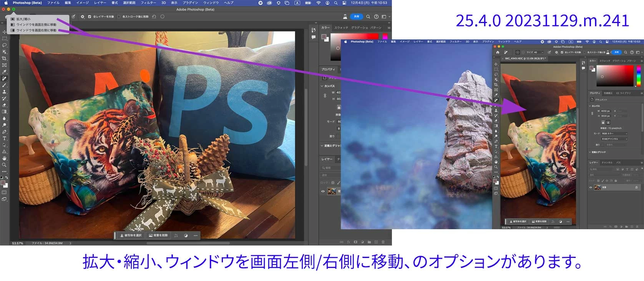Click Wi-Fi icon in macOS menu bar

318,3
